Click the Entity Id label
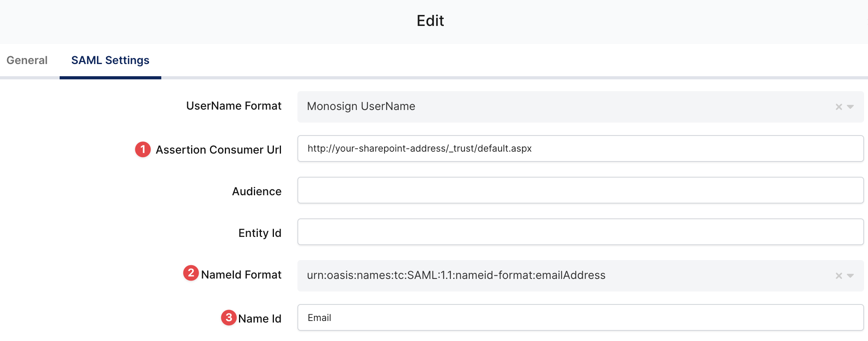The height and width of the screenshot is (341, 868). (x=260, y=233)
